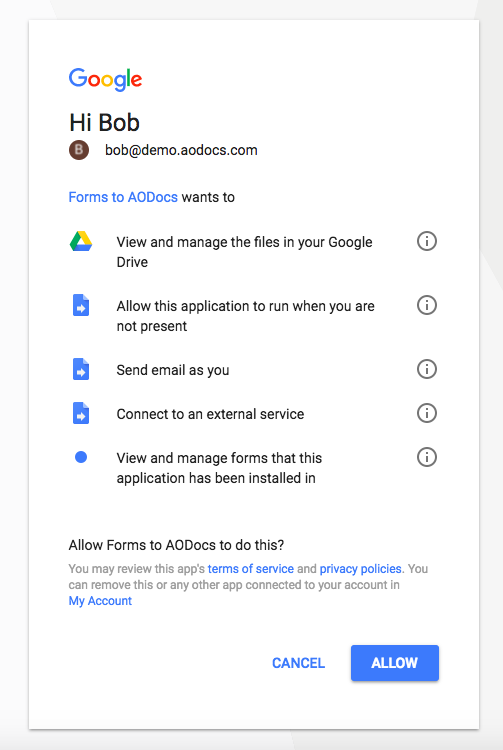Click the Google Drive triangle icon
The height and width of the screenshot is (750, 503).
click(x=81, y=241)
